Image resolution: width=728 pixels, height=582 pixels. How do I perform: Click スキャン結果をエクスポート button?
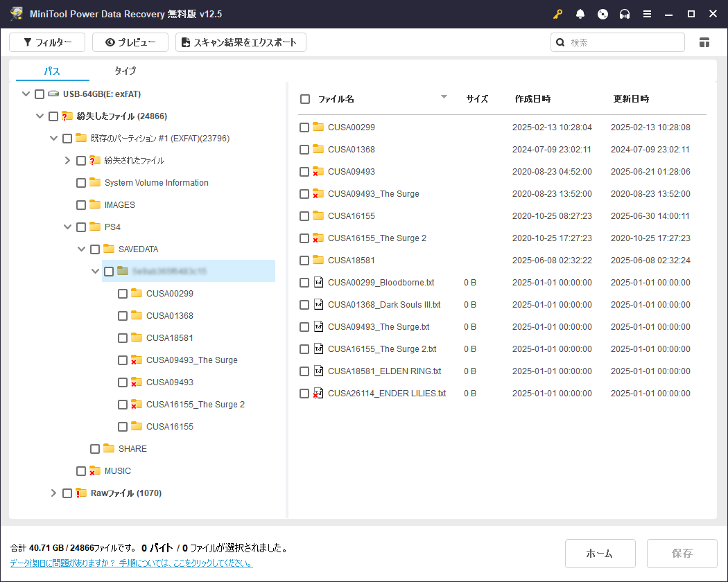[241, 42]
